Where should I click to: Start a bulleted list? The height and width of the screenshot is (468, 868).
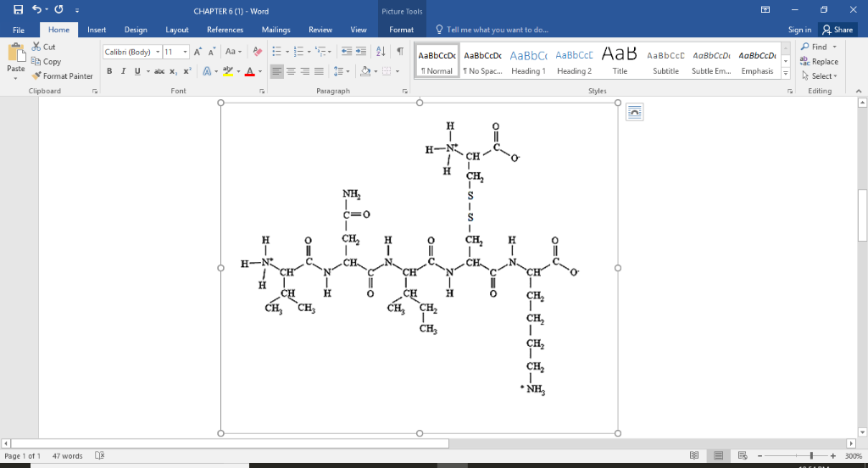(x=277, y=52)
